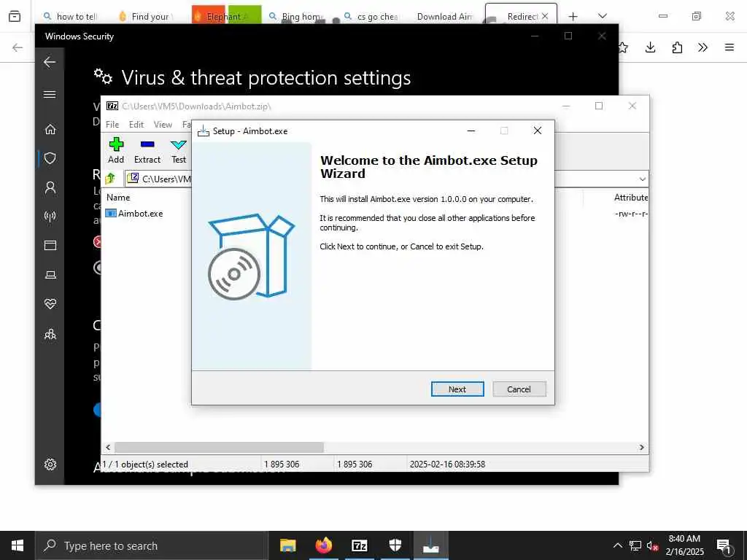The height and width of the screenshot is (560, 747).
Task: Go back in the browser
Action: point(18,47)
